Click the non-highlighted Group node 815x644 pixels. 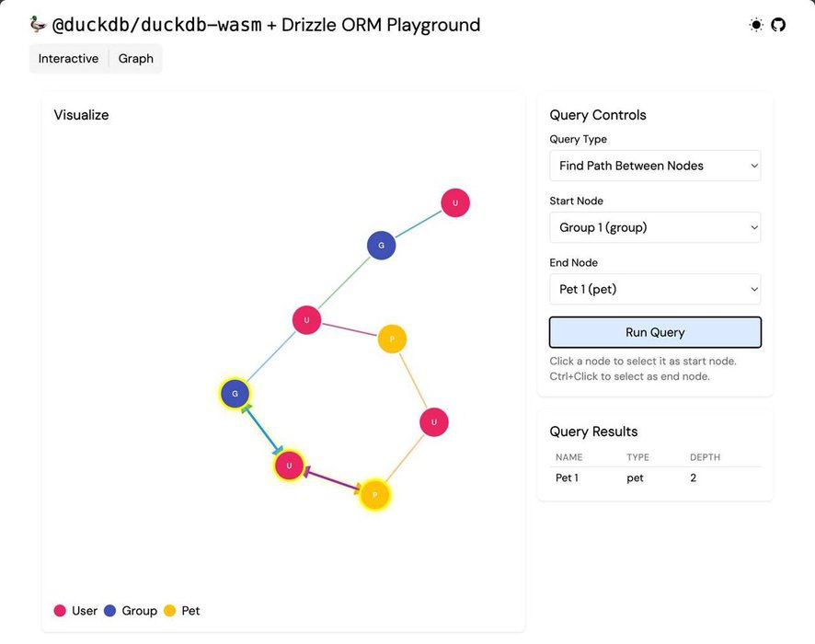click(381, 246)
